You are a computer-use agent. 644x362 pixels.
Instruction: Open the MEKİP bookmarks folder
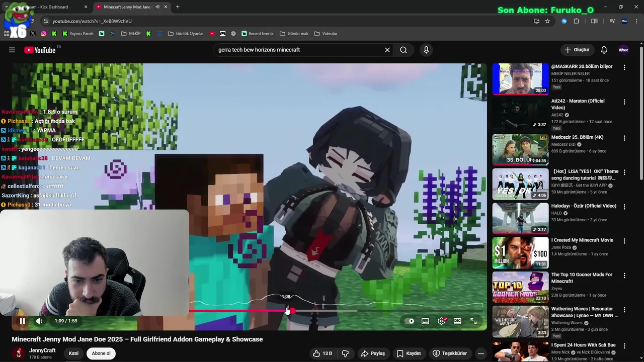[131, 34]
